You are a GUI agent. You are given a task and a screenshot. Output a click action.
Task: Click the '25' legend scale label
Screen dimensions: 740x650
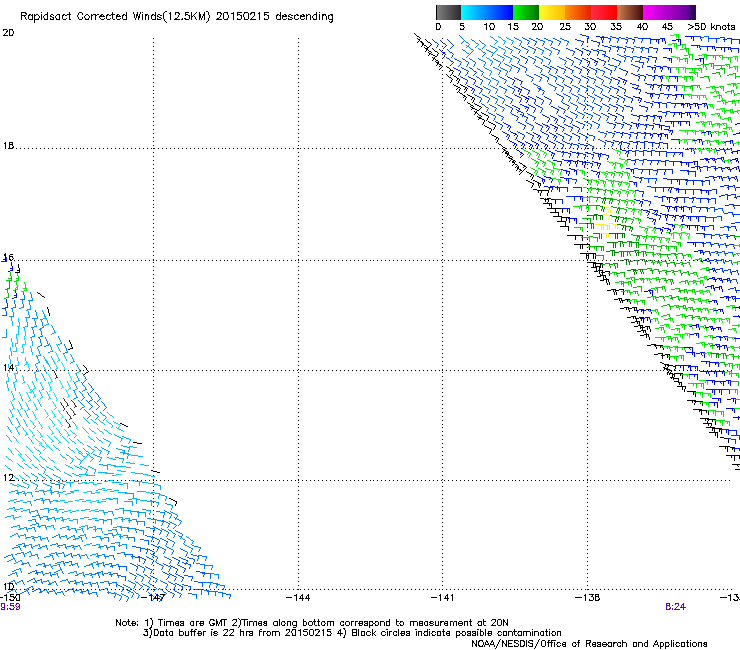click(x=565, y=27)
